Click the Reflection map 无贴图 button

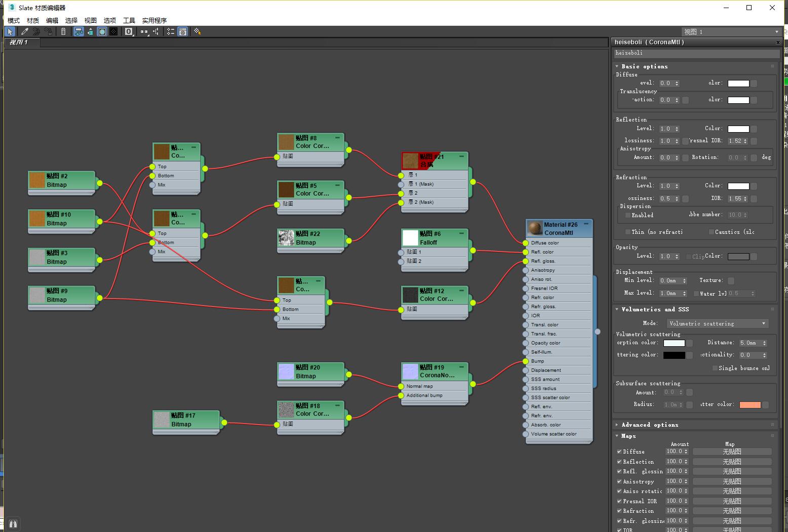[732, 462]
